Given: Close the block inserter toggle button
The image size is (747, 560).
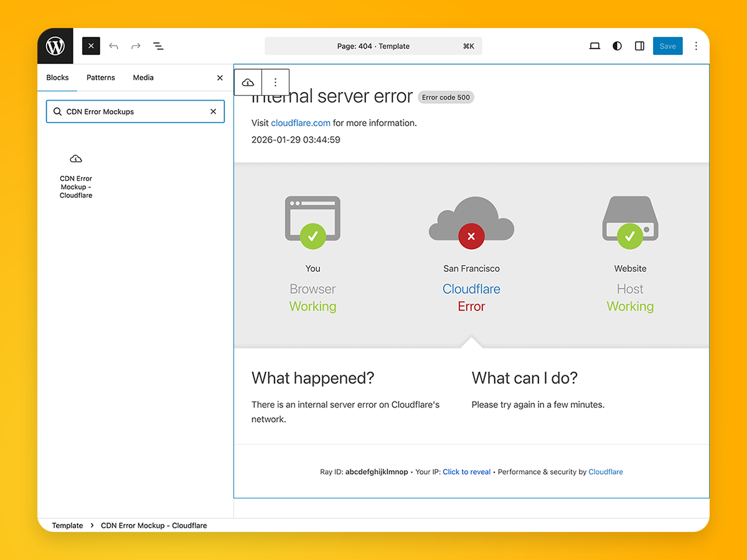Looking at the screenshot, I should pos(91,46).
